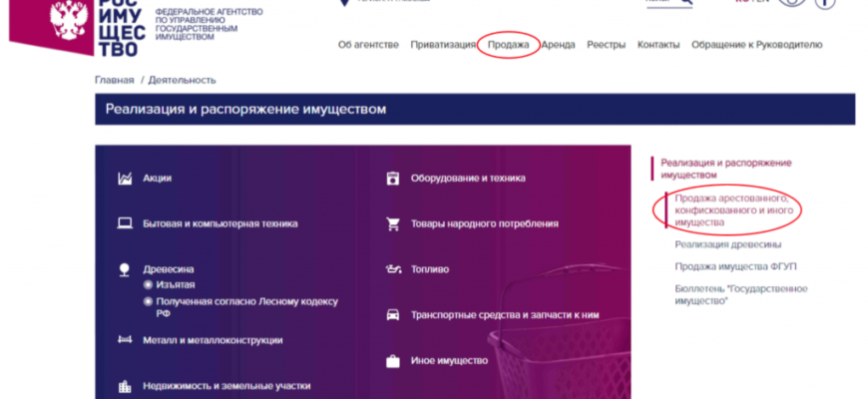Click the chart icon beside Акции
868x399 pixels.
(125, 179)
